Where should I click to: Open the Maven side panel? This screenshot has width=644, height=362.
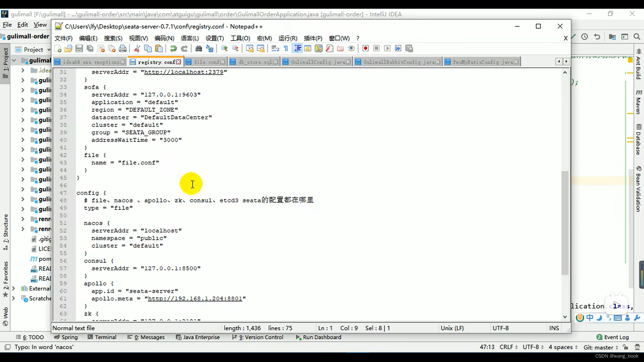tap(638, 102)
